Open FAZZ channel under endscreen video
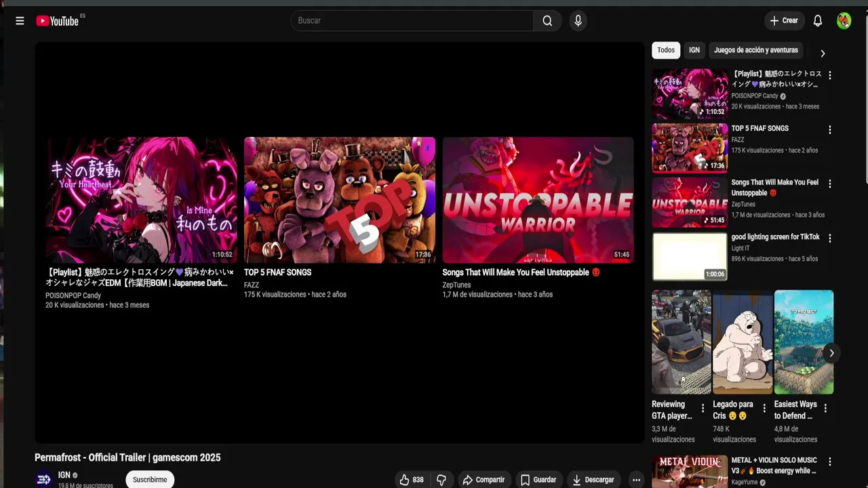This screenshot has width=868, height=488. coord(252,285)
